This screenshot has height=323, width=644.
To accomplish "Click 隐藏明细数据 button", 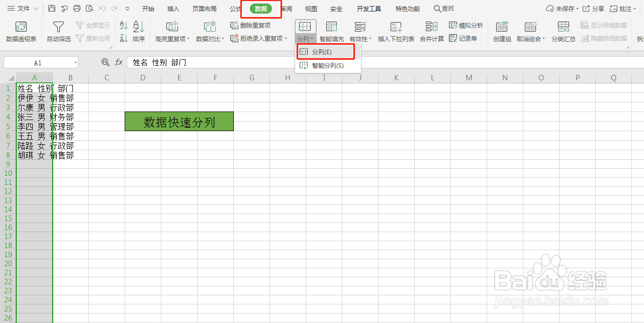I will 604,38.
